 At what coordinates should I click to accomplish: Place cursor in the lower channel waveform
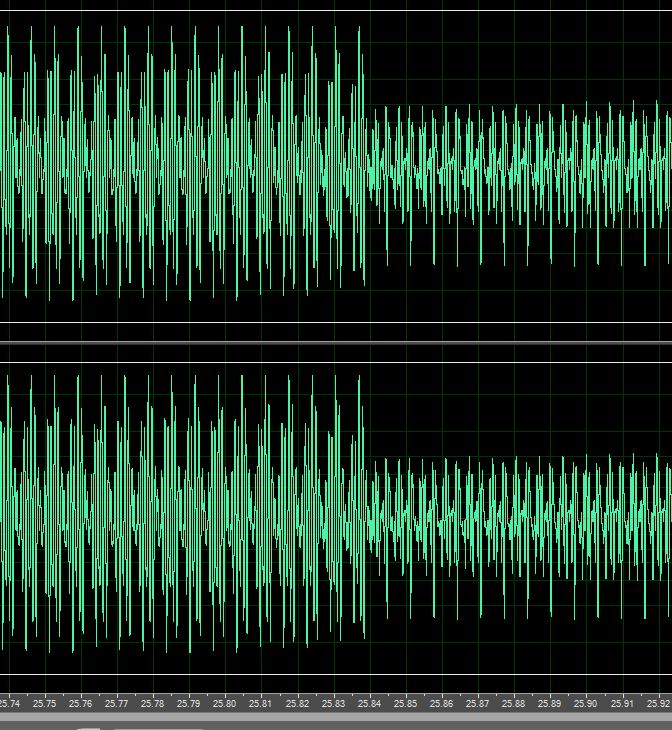tap(336, 518)
